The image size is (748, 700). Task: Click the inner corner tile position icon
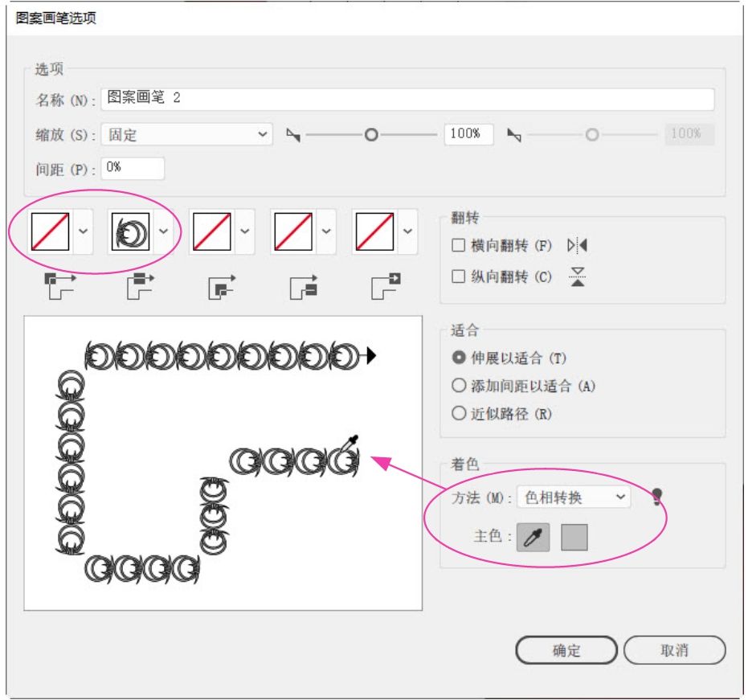(222, 287)
